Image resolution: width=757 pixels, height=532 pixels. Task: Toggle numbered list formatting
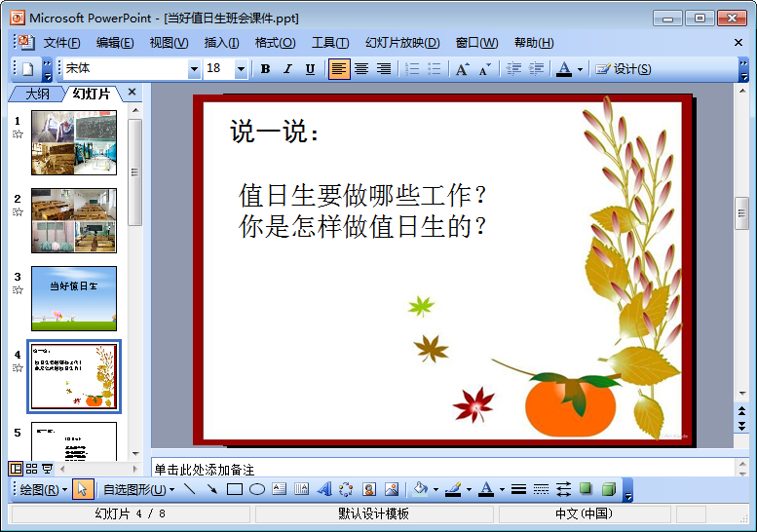pos(412,69)
